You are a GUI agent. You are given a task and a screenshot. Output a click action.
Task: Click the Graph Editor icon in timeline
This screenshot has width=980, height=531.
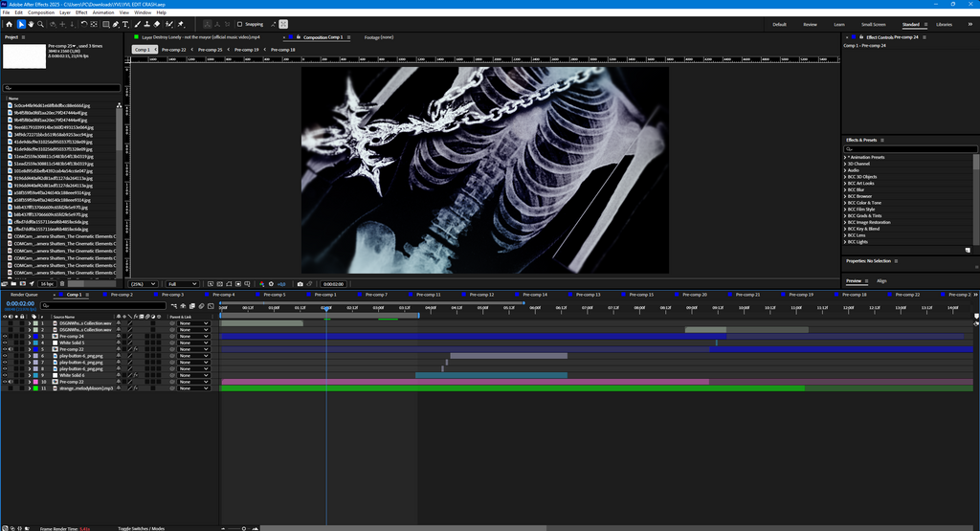point(211,306)
